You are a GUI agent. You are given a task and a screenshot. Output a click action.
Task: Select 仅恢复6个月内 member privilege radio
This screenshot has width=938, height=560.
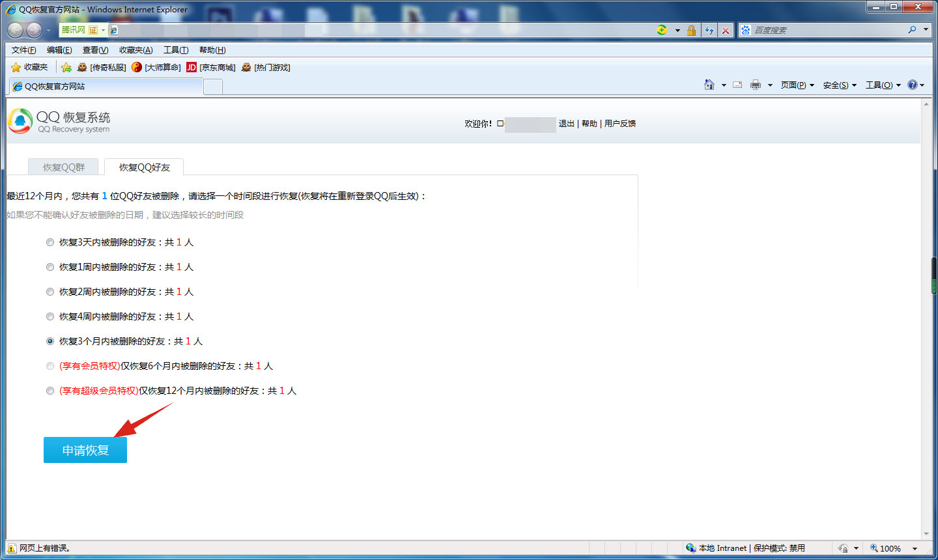click(50, 366)
